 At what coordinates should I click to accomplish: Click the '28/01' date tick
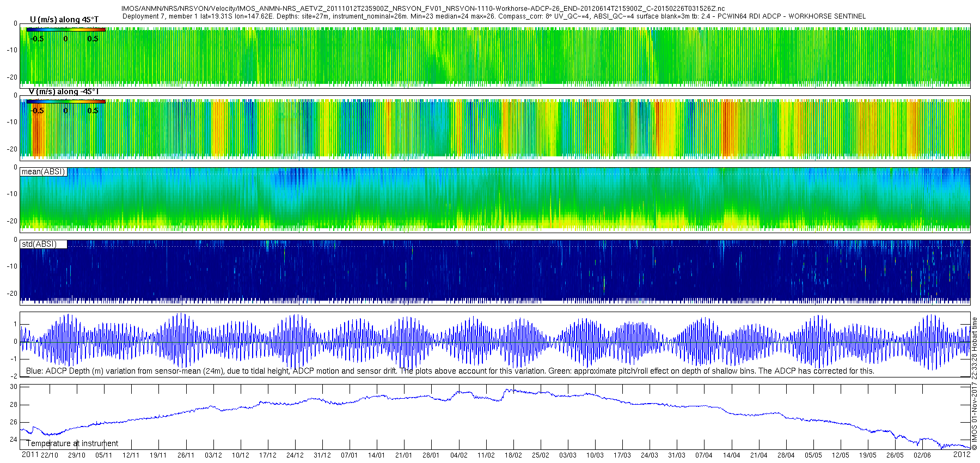pos(431,455)
